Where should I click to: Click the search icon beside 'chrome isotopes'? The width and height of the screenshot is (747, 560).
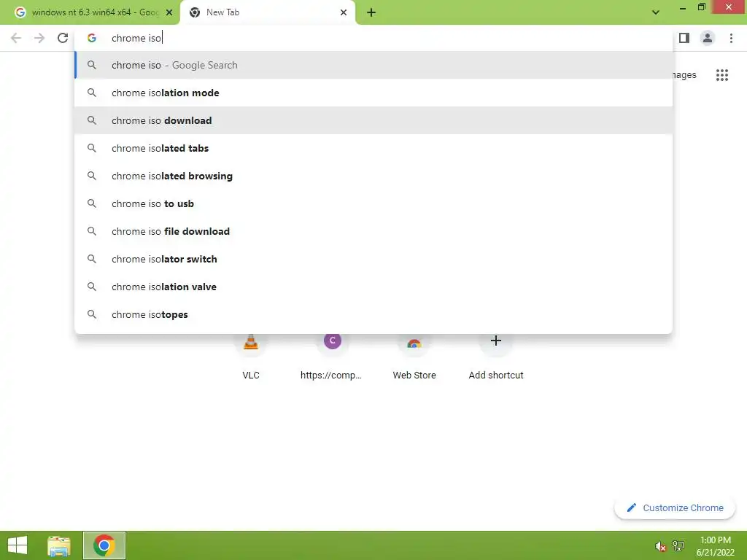click(x=91, y=314)
